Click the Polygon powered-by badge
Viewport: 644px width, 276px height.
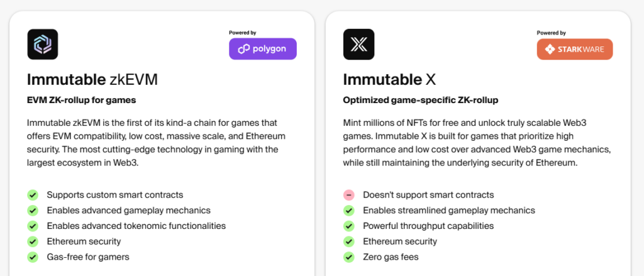tap(262, 49)
